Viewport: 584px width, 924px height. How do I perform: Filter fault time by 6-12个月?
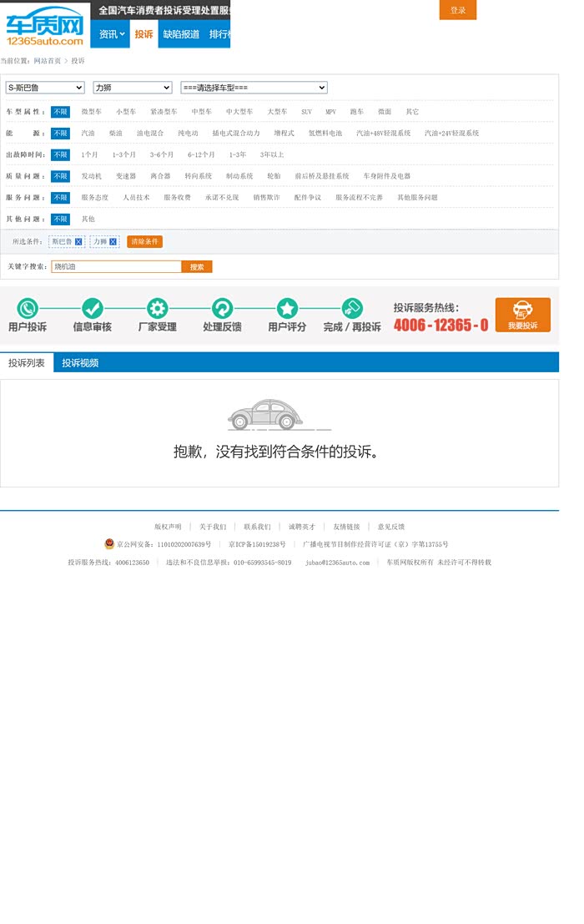(201, 154)
